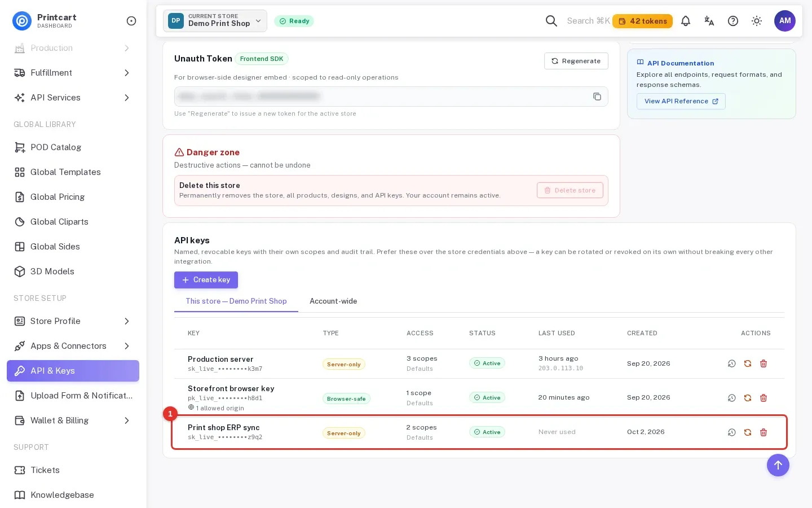Rotate the Print shop ERP sync key
The width and height of the screenshot is (812, 508).
(748, 432)
